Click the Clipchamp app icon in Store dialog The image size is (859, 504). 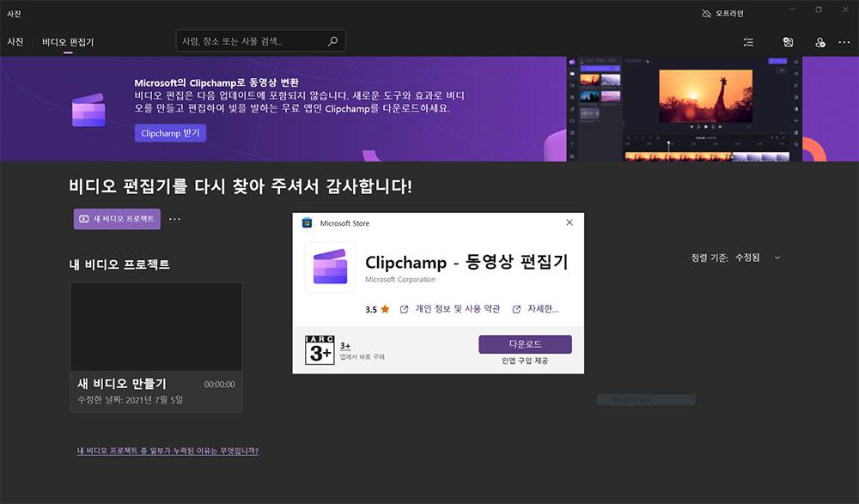pyautogui.click(x=330, y=267)
